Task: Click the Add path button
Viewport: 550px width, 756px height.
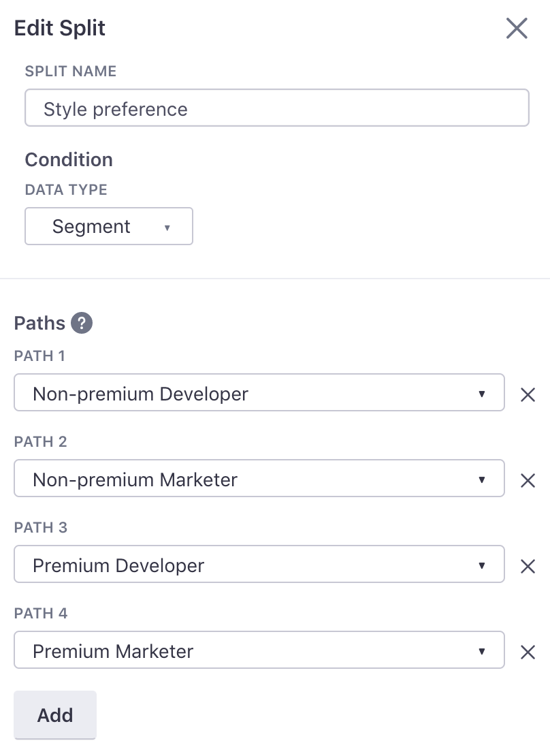Action: [55, 714]
